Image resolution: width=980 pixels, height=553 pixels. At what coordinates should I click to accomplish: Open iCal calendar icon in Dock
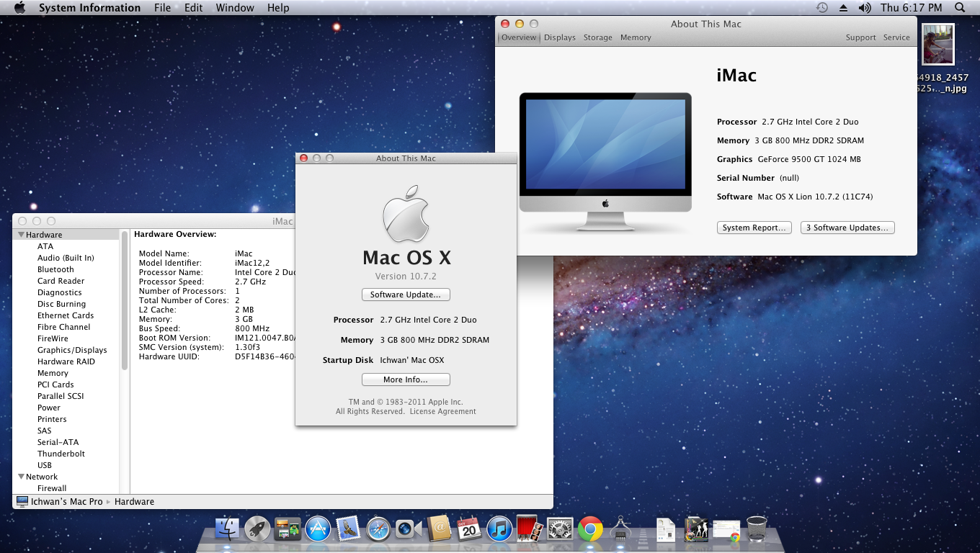coord(469,530)
